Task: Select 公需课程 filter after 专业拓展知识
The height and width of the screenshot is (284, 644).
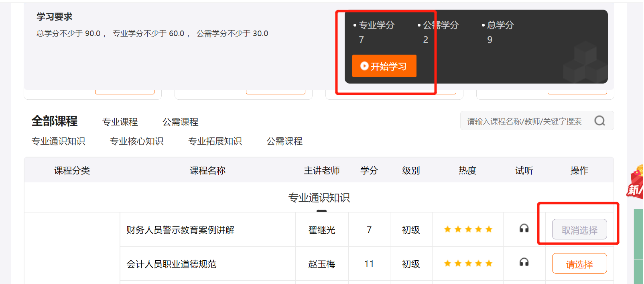Action: click(x=284, y=141)
